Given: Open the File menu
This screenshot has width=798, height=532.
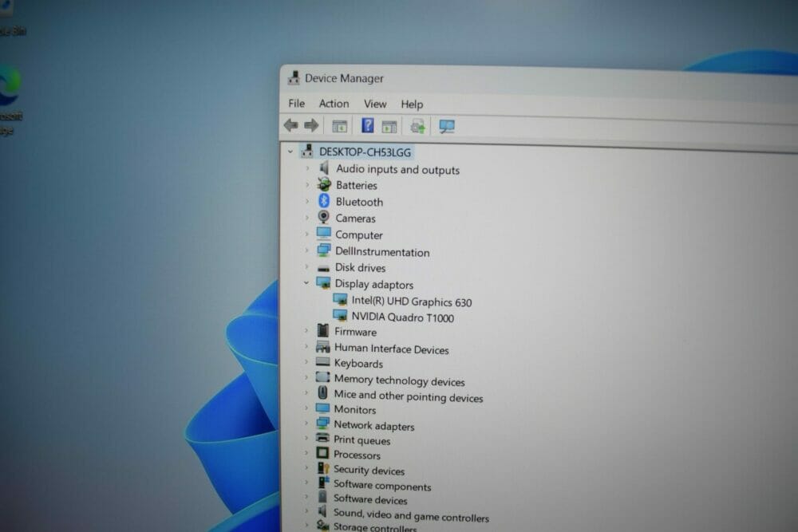Looking at the screenshot, I should pos(296,103).
